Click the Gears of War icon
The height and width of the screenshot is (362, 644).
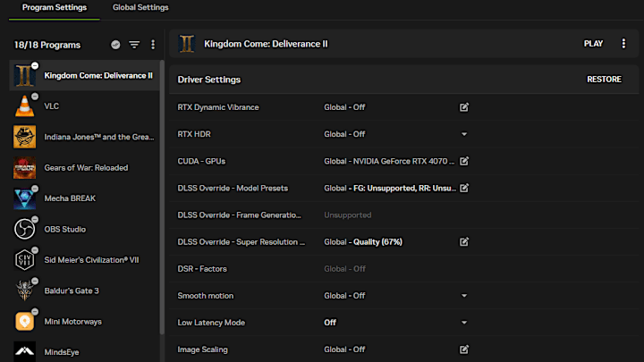point(25,168)
